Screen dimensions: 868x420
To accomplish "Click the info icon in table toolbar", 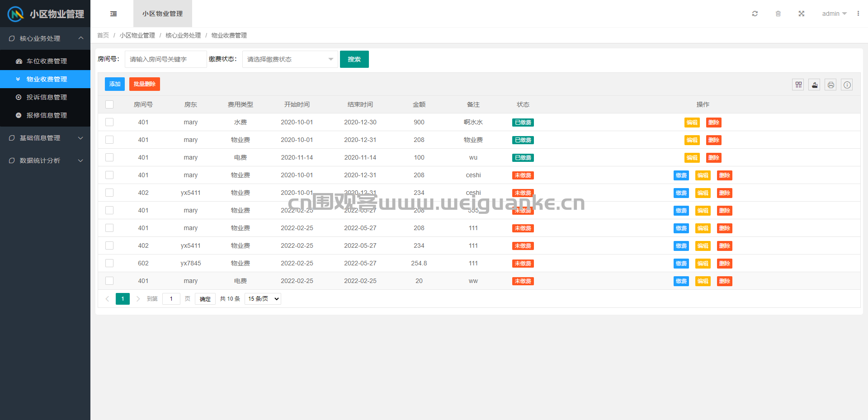I will tap(847, 85).
